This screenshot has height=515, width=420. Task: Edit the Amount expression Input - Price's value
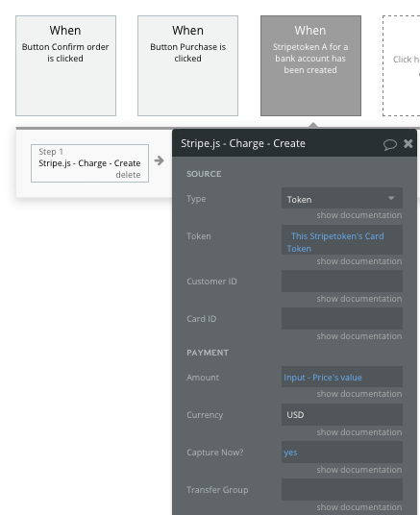tap(342, 377)
